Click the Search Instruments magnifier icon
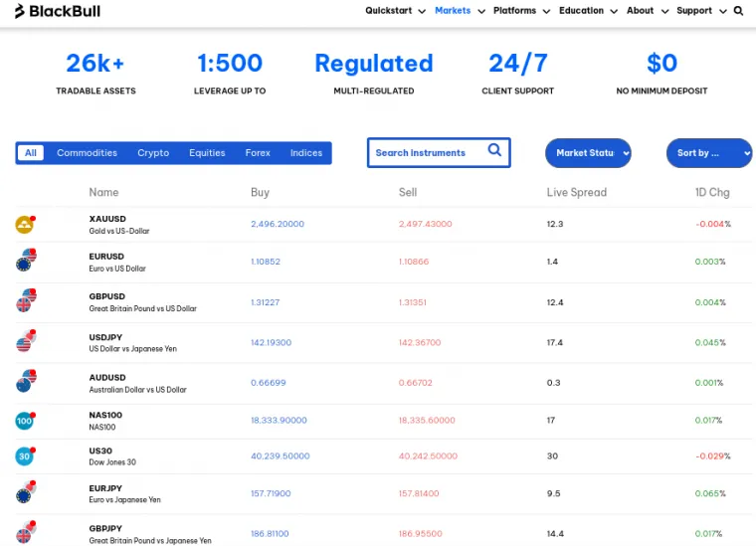The height and width of the screenshot is (546, 756). pos(494,150)
